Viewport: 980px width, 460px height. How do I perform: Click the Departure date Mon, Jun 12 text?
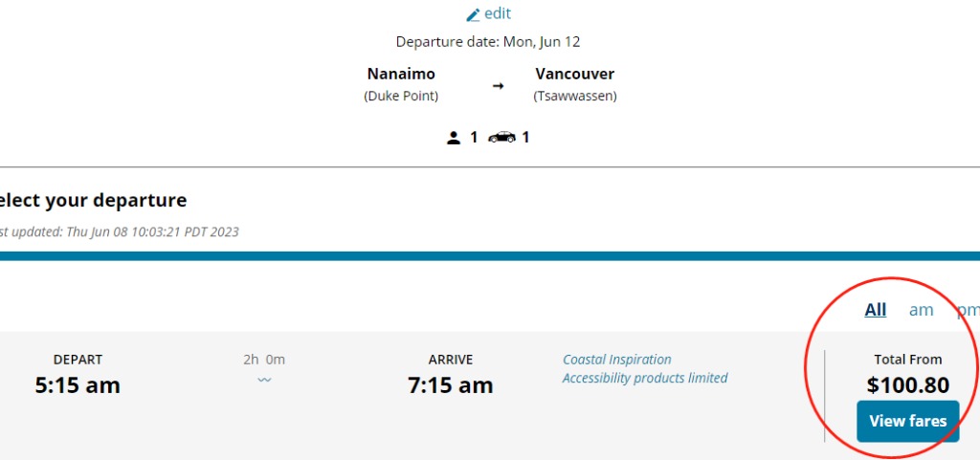[488, 42]
